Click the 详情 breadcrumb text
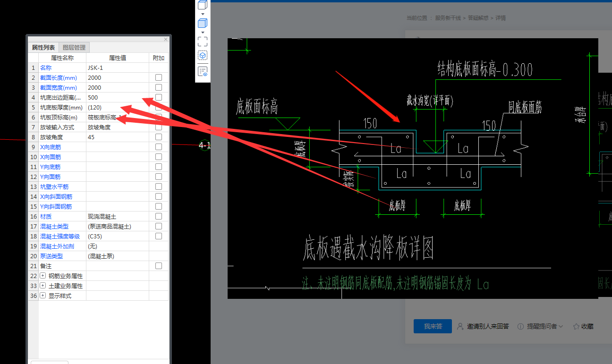612x364 pixels. click(x=501, y=18)
